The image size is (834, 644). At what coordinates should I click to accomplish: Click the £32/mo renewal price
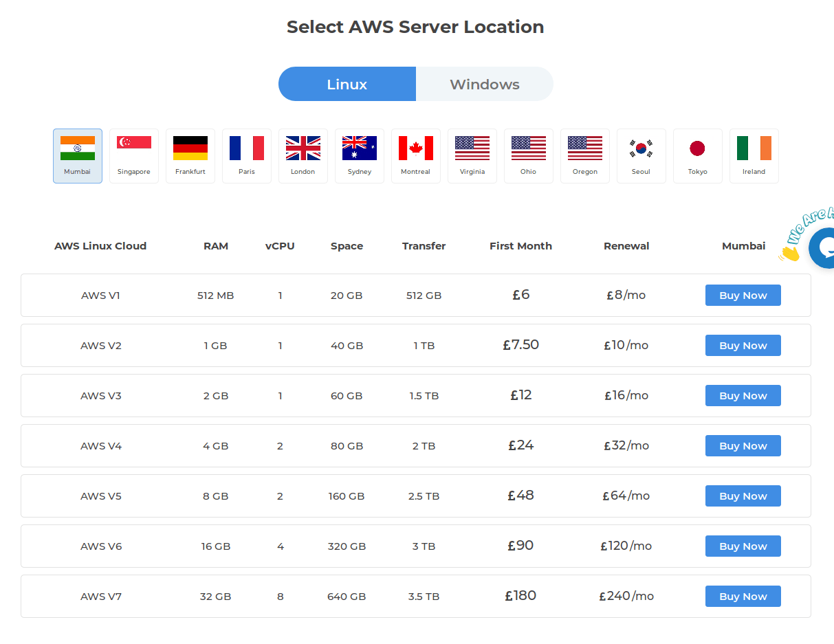626,445
